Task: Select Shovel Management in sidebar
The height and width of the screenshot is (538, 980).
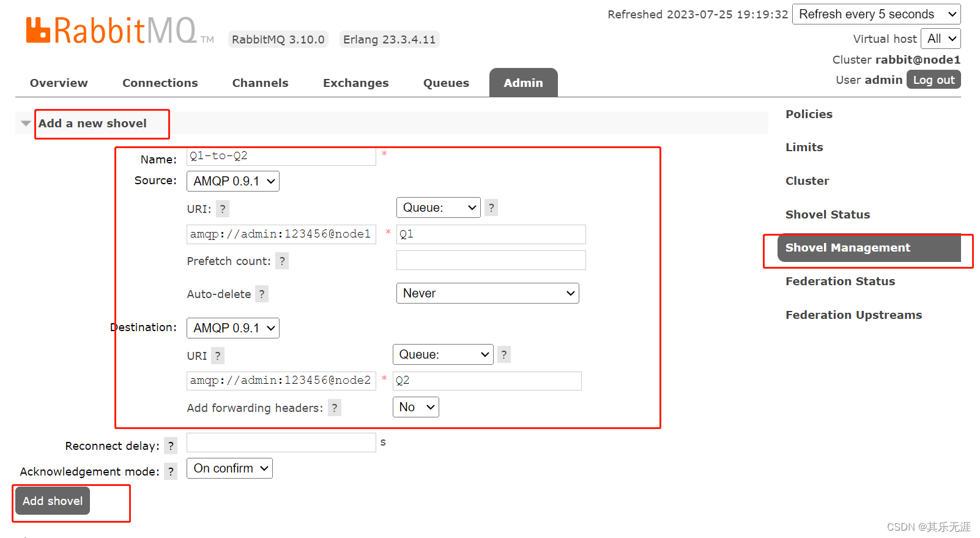Action: tap(869, 248)
